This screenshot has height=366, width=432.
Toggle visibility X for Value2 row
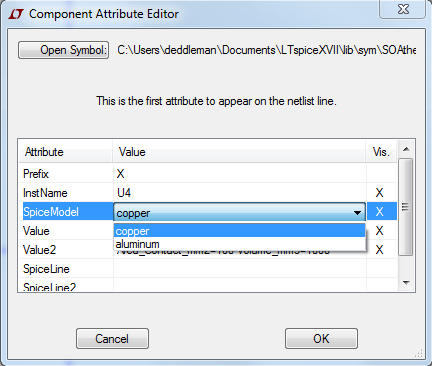coord(379,250)
